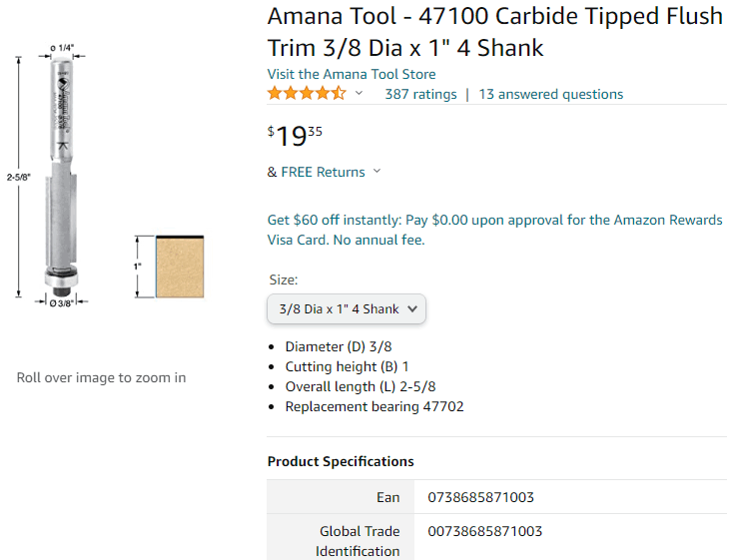Click the wood block cut diagram
747x560 pixels.
click(180, 267)
